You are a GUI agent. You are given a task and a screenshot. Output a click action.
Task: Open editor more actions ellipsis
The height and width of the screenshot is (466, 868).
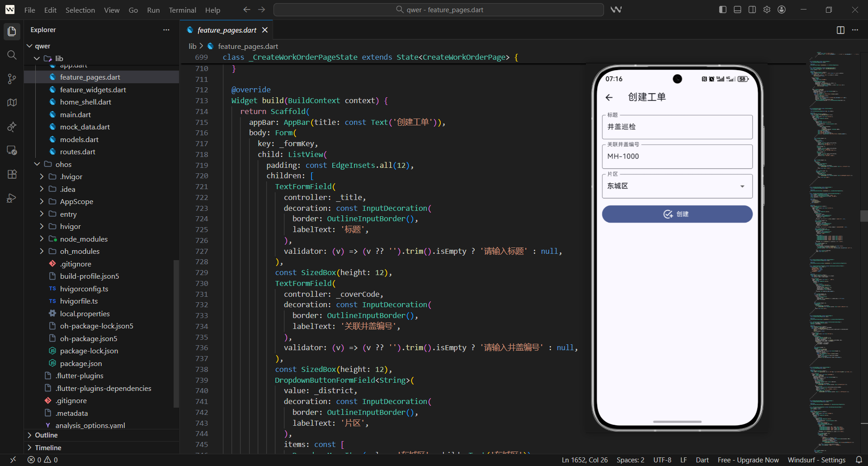click(855, 30)
